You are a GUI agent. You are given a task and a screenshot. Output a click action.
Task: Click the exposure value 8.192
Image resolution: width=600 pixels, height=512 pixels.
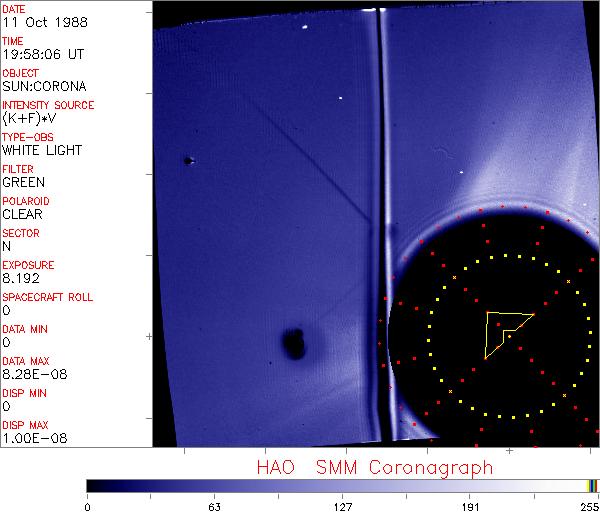20,279
